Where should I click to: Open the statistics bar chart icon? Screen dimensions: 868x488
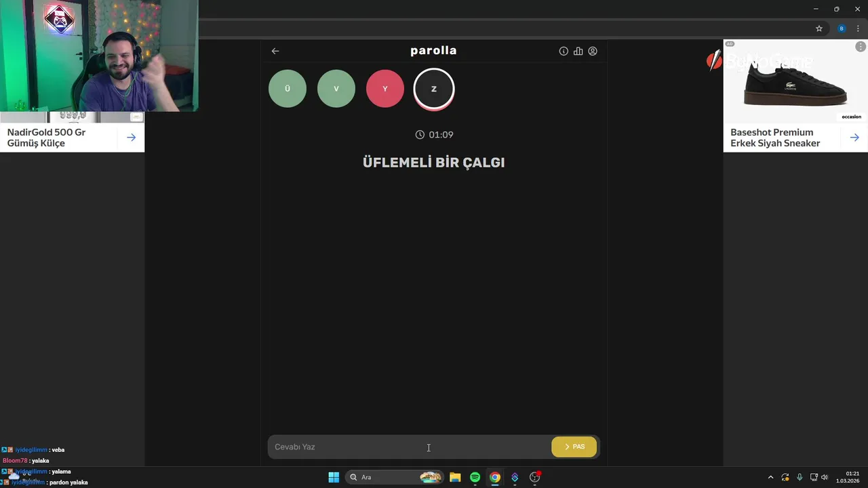coord(578,51)
